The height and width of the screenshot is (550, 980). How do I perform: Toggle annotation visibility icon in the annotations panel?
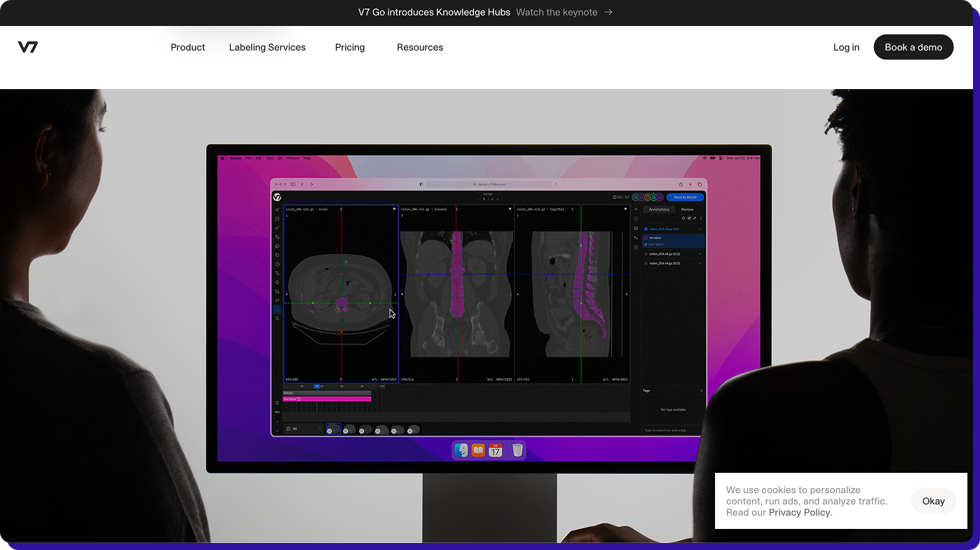click(x=689, y=218)
